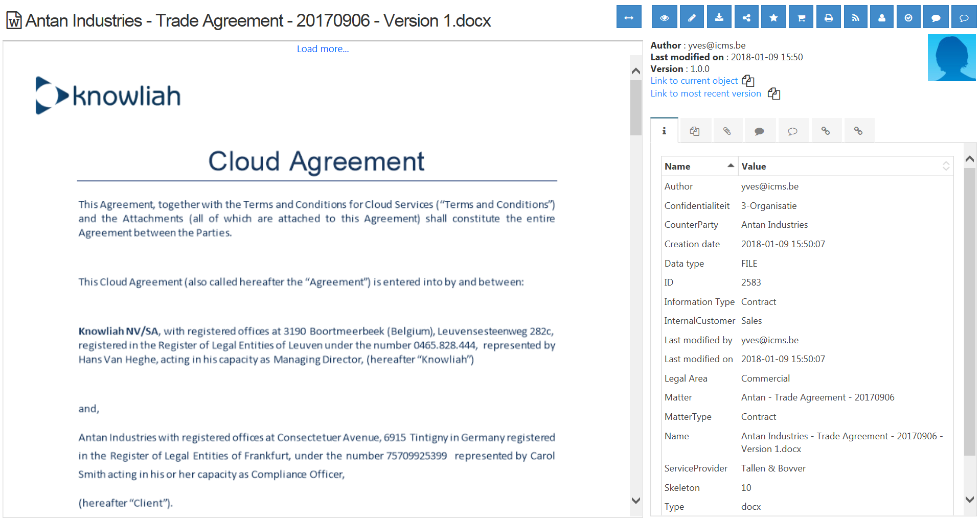
Task: Sort by the Value column header
Action: coord(846,167)
